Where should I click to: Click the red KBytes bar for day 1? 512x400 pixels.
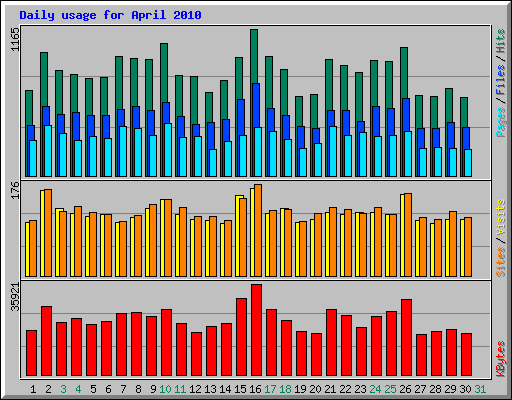31,353
